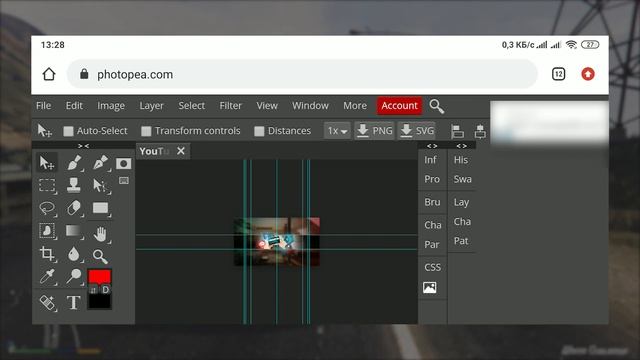Expand right side panel column arrows
The image size is (640, 360).
click(x=462, y=146)
